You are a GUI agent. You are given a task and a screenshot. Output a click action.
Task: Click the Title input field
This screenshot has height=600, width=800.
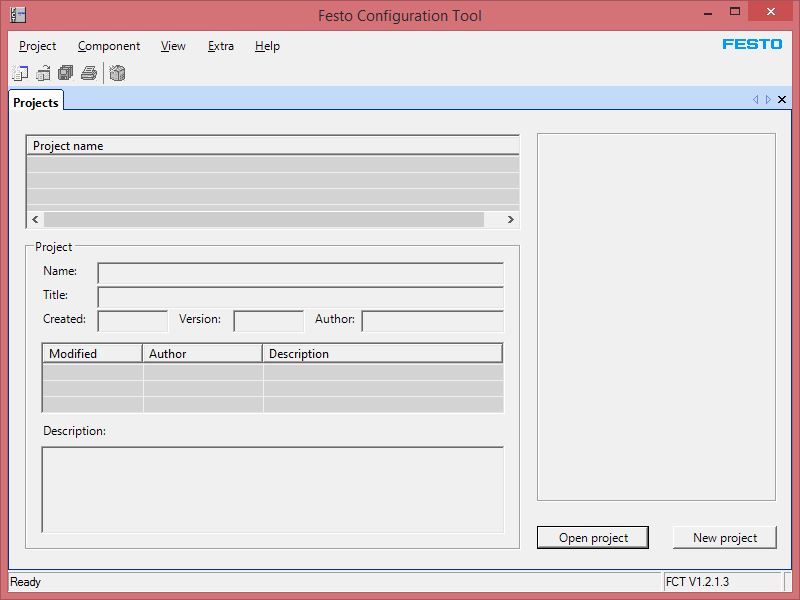tap(301, 297)
